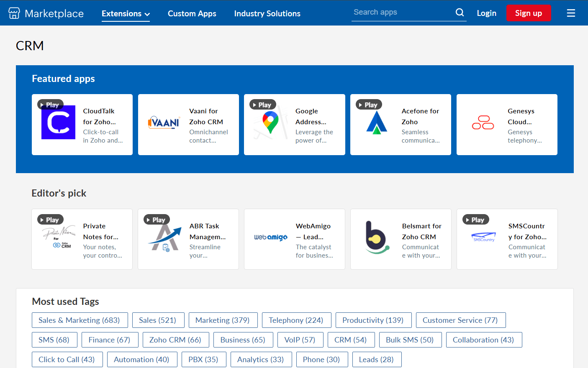588x368 pixels.
Task: Open CloudTalk for Zoho app title
Action: tap(100, 116)
